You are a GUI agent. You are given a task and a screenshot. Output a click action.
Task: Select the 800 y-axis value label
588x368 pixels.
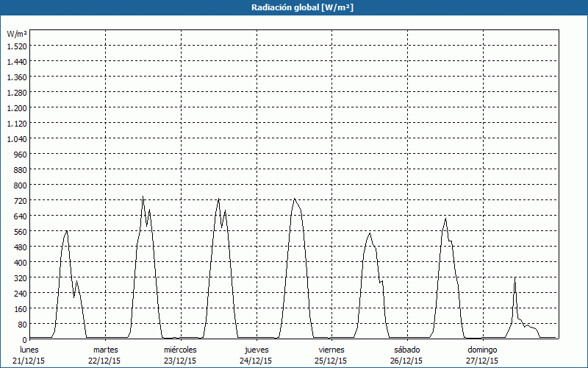[x=16, y=185]
